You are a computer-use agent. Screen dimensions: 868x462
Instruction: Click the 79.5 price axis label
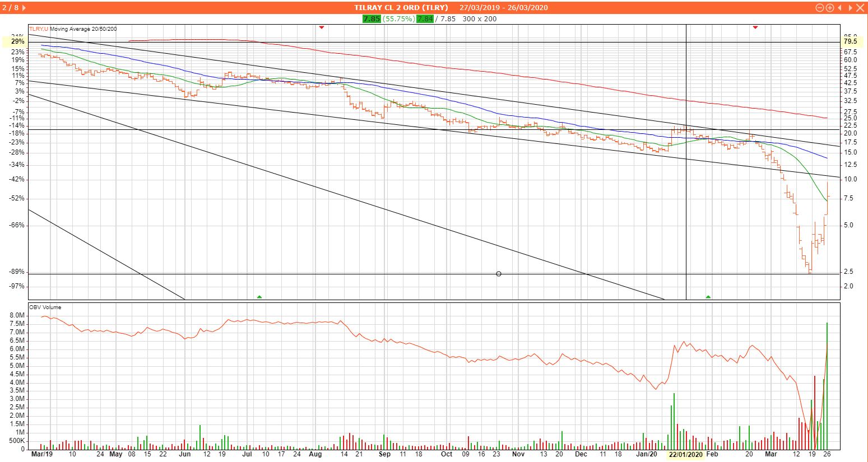pos(851,41)
